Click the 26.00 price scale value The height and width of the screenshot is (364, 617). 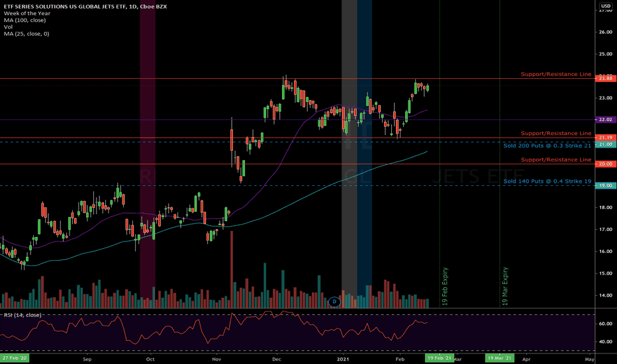(x=605, y=32)
